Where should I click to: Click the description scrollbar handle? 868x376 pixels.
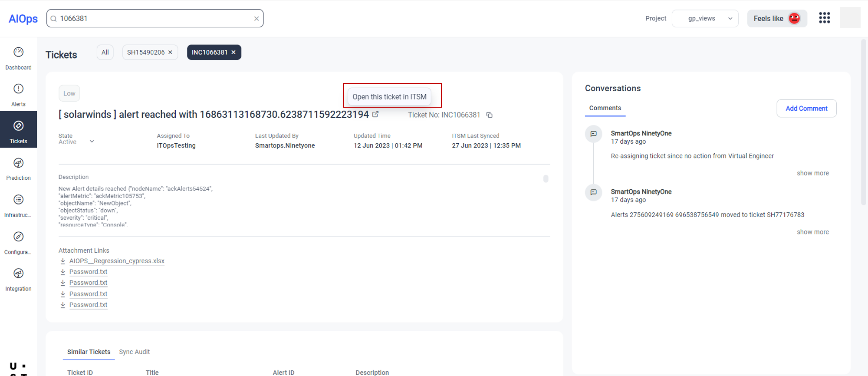pyautogui.click(x=546, y=179)
